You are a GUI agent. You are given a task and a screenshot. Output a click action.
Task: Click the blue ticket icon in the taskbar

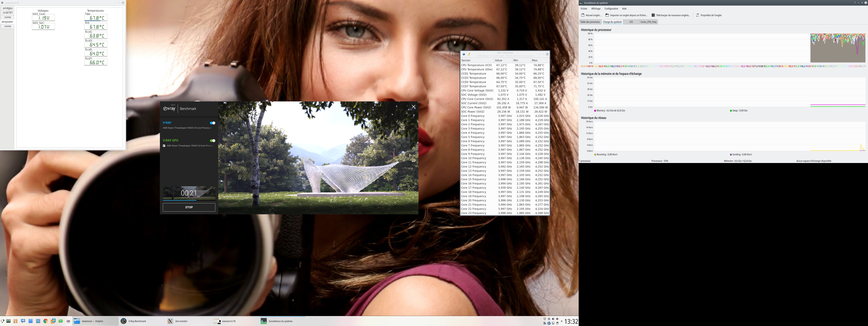30,321
